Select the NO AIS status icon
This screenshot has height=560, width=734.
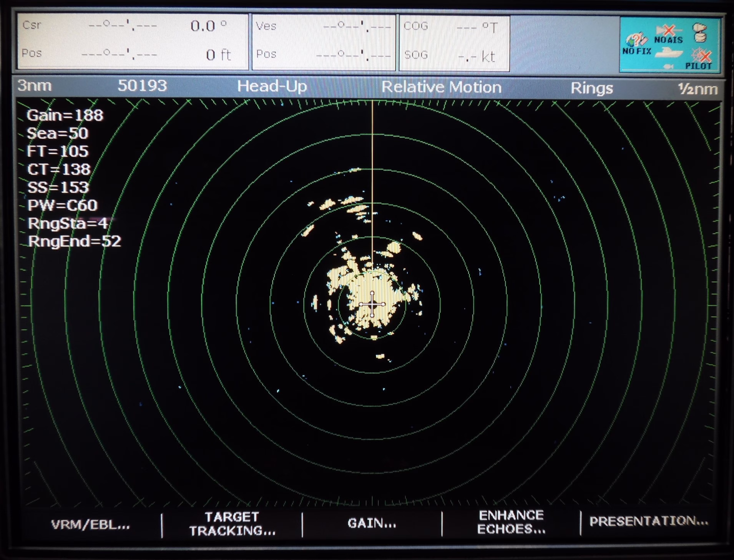669,35
